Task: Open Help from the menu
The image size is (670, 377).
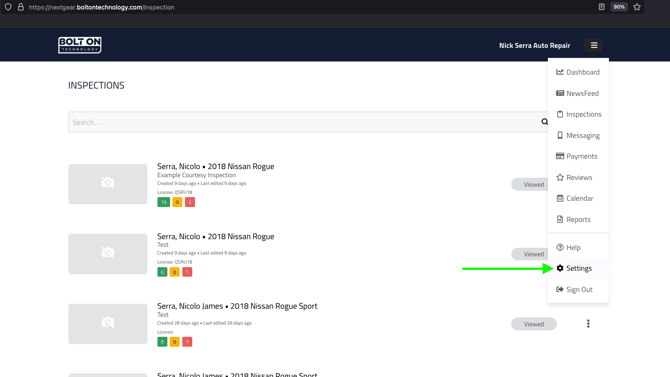Action: [578, 247]
